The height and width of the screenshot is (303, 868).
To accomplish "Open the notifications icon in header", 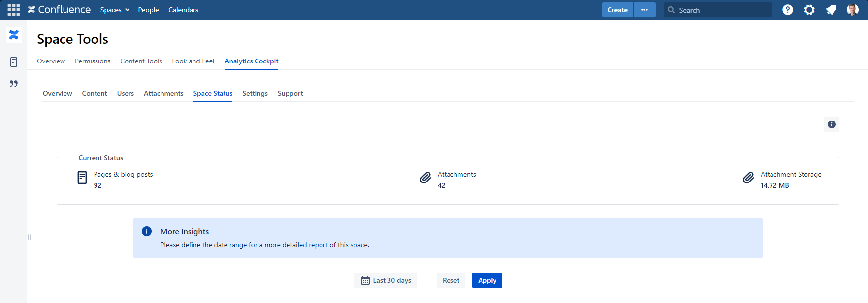I will click(x=831, y=10).
